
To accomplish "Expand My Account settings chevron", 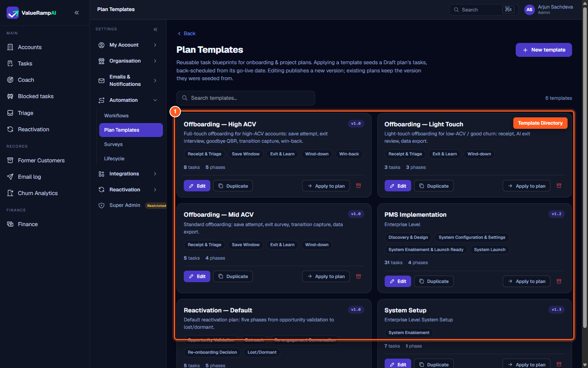I will (x=155, y=45).
